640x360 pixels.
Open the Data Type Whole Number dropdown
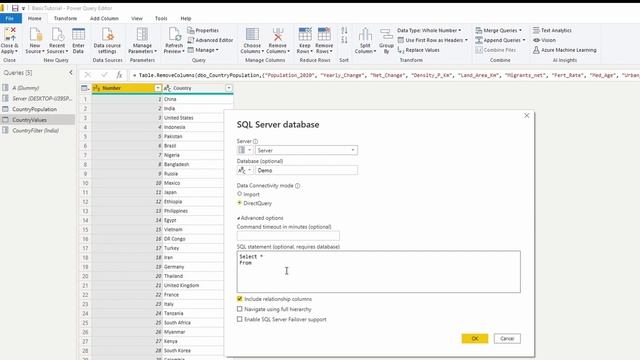click(429, 30)
